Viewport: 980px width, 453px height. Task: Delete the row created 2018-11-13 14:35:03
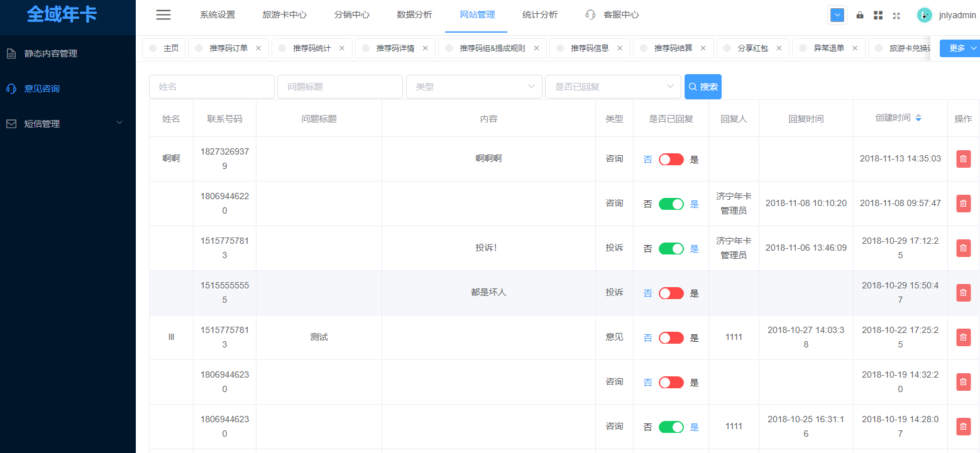(x=963, y=159)
